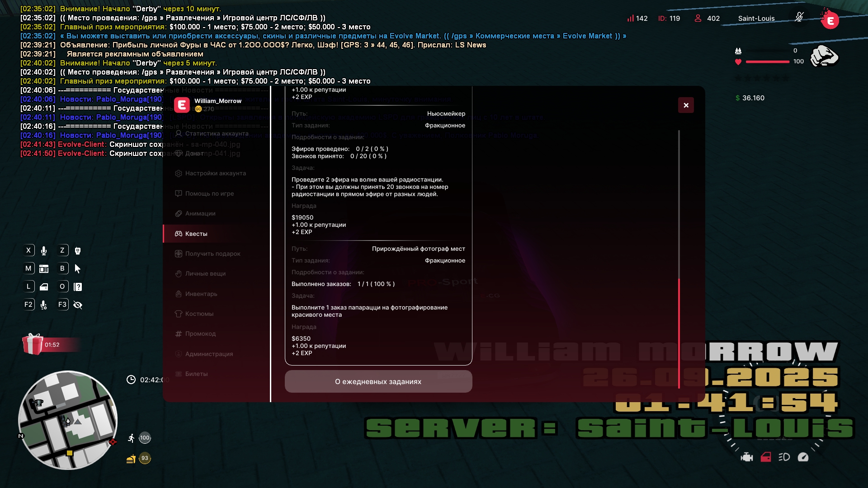
Task: Open Инвентарь lock icon entry
Action: pyautogui.click(x=179, y=294)
